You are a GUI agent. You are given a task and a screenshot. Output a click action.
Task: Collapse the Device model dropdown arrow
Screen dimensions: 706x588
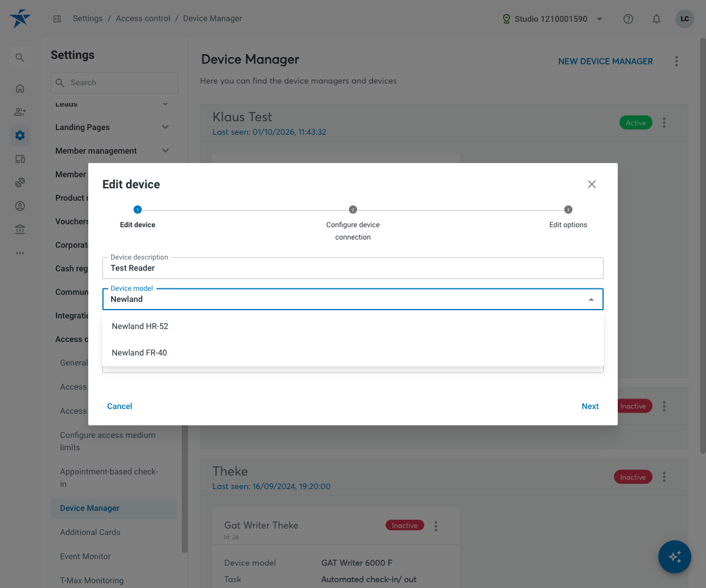click(x=591, y=300)
